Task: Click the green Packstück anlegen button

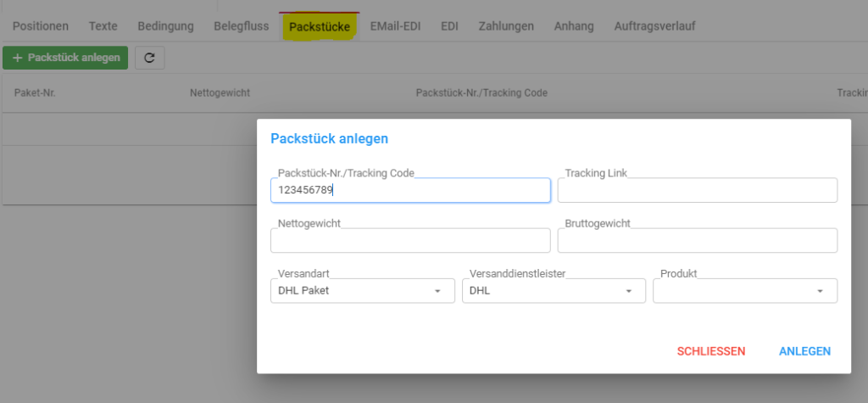Action: 65,58
